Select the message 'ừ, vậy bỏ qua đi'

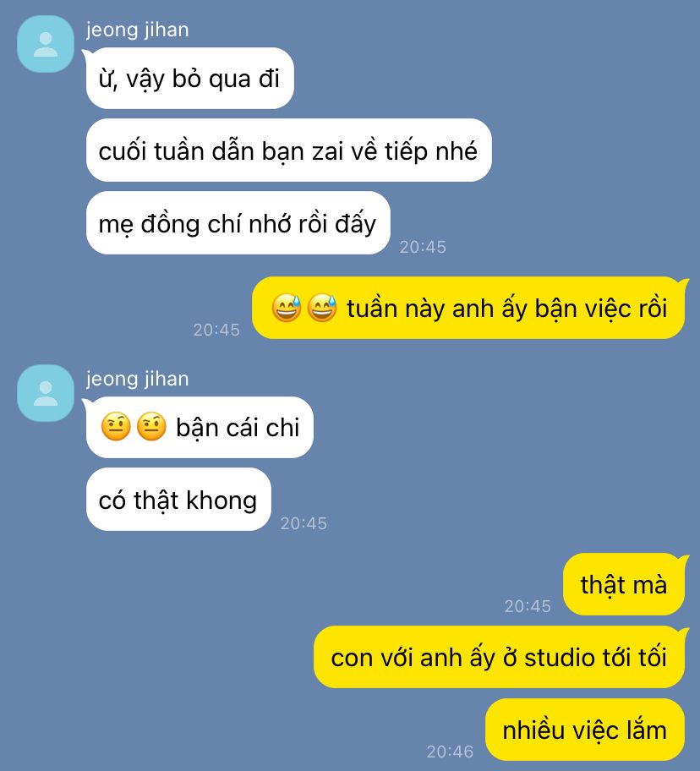click(x=189, y=78)
